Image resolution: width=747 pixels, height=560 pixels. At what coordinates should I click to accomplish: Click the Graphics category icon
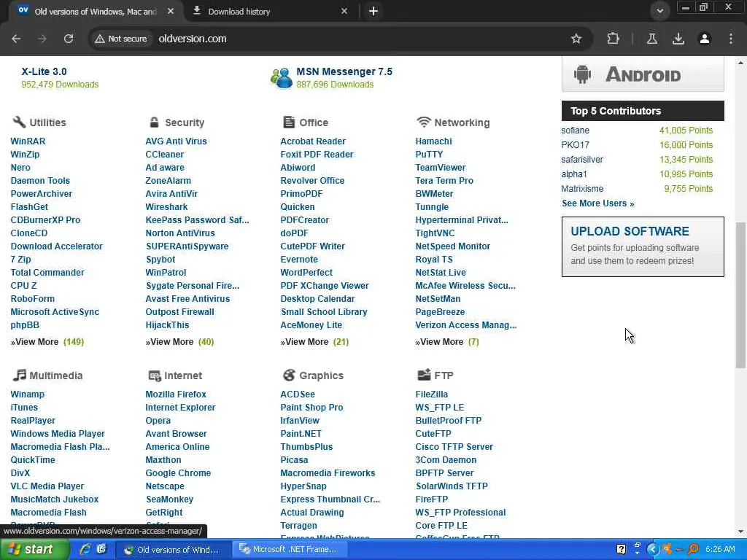pos(289,376)
